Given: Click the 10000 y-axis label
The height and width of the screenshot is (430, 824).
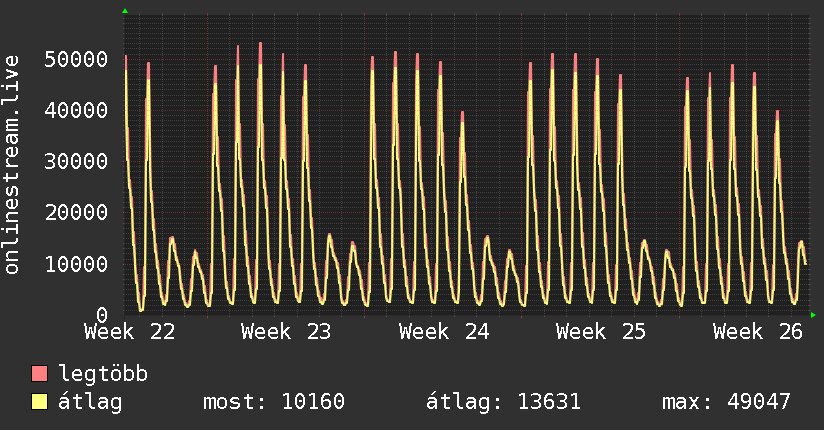Looking at the screenshot, I should [x=76, y=263].
